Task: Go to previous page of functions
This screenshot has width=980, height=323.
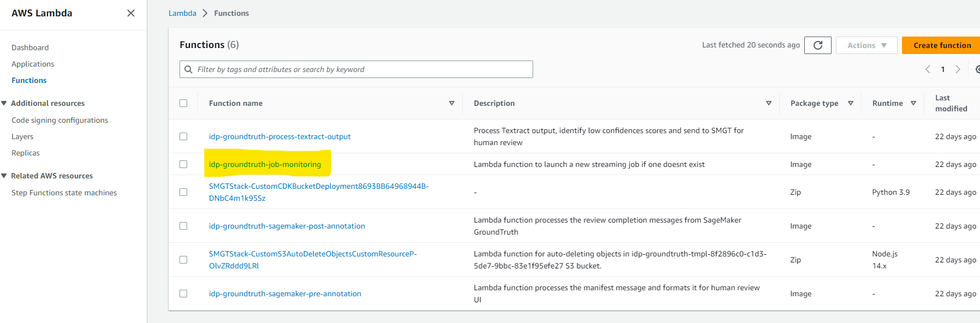Action: 928,69
